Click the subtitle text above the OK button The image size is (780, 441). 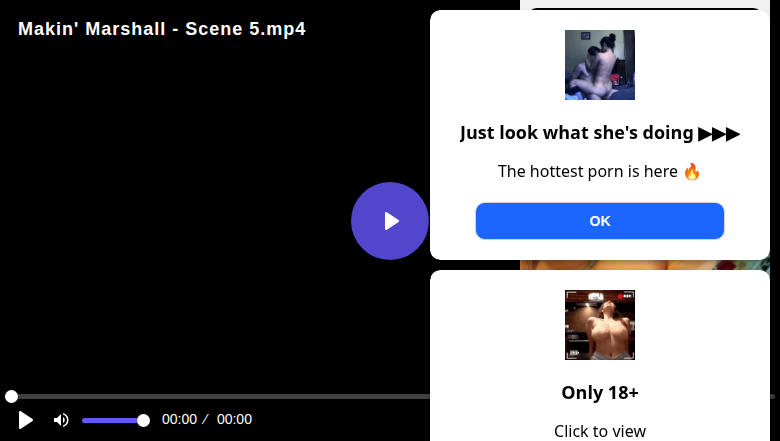pos(588,171)
